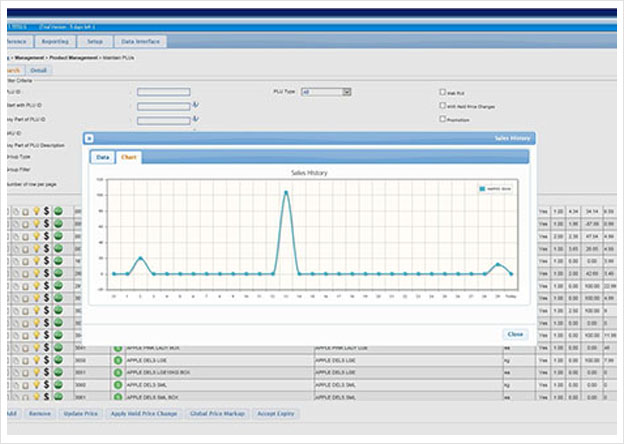Open the Reporting menu tab
The width and height of the screenshot is (624, 444).
pyautogui.click(x=55, y=41)
